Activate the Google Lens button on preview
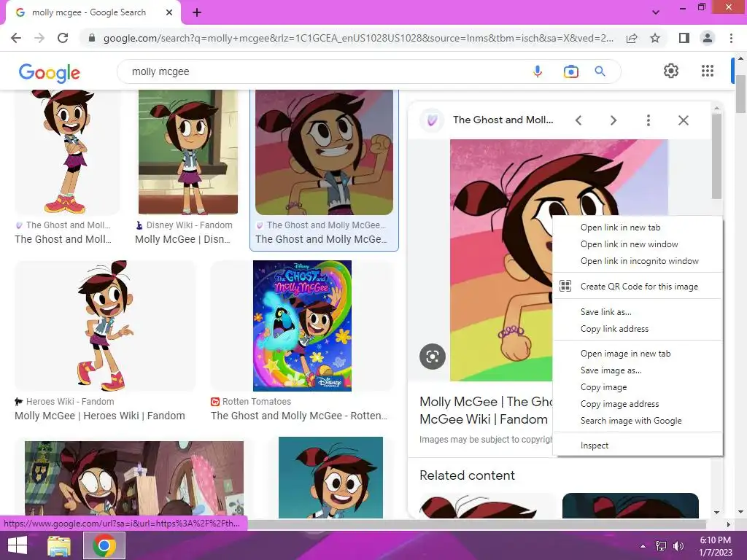Viewport: 747px width, 560px height. pyautogui.click(x=433, y=356)
